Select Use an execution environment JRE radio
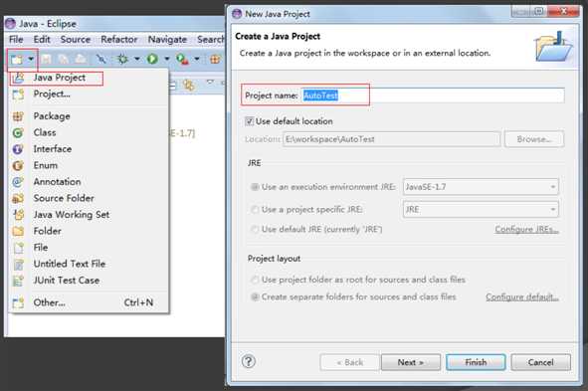This screenshot has height=391, width=588. pyautogui.click(x=255, y=187)
